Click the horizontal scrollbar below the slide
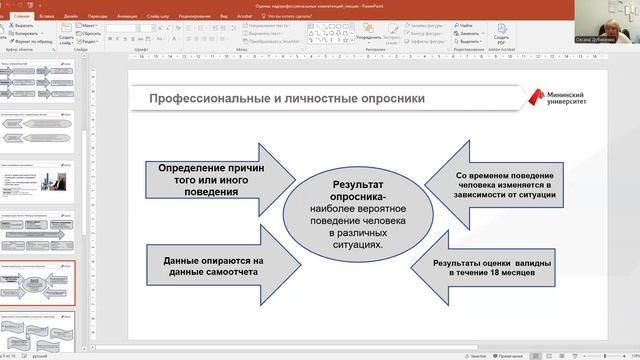Image resolution: width=640 pixels, height=360 pixels. [x=286, y=348]
